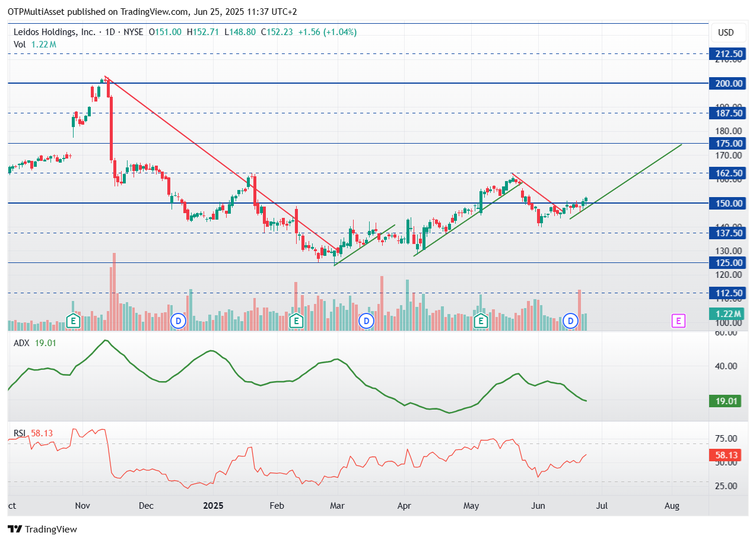756x542 pixels.
Task: Click the 112.50 price level label
Action: (x=727, y=293)
